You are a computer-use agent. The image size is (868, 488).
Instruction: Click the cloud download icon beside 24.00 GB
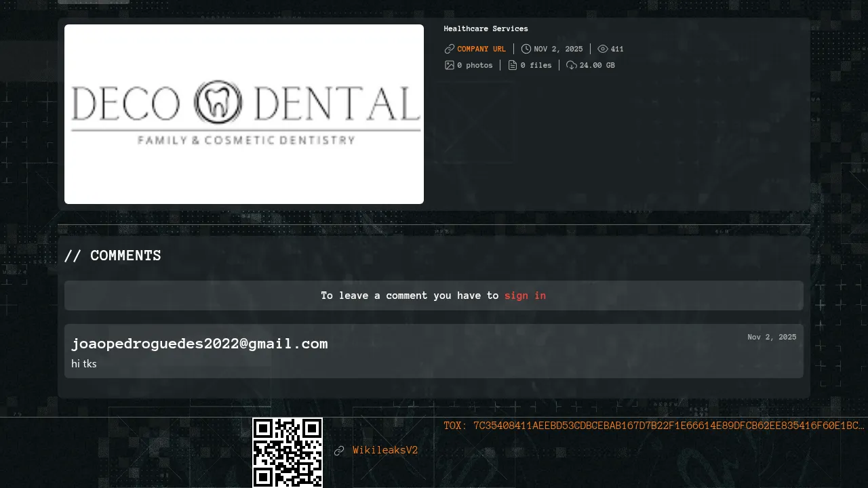pyautogui.click(x=571, y=65)
